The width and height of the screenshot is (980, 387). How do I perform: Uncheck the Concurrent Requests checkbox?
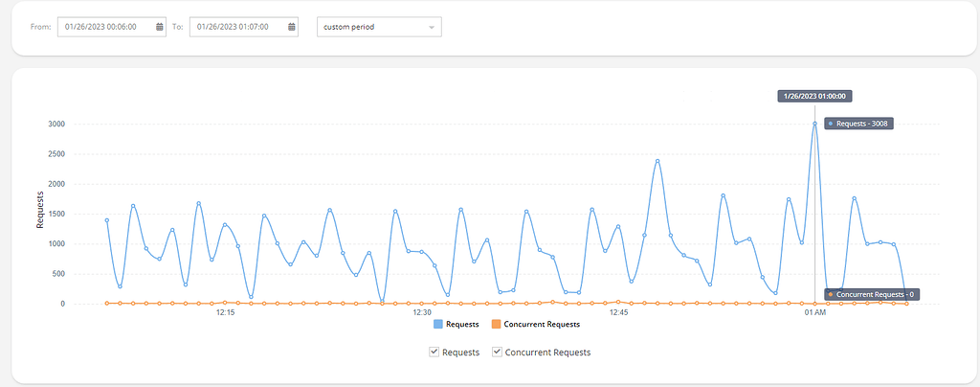[497, 352]
